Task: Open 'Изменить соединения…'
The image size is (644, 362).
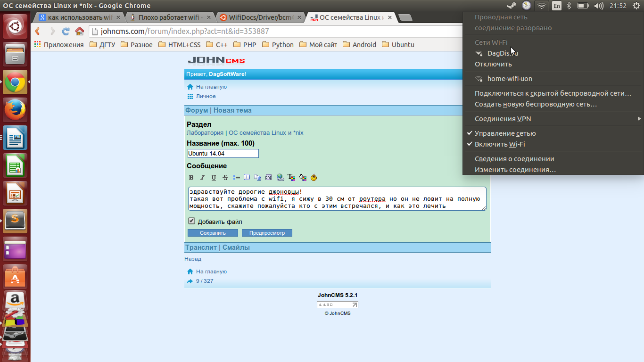Action: tap(553, 170)
